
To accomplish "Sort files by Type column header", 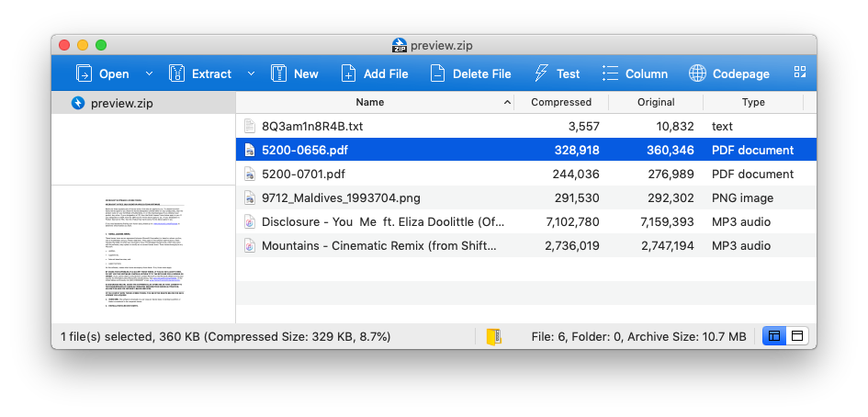I will [x=753, y=103].
